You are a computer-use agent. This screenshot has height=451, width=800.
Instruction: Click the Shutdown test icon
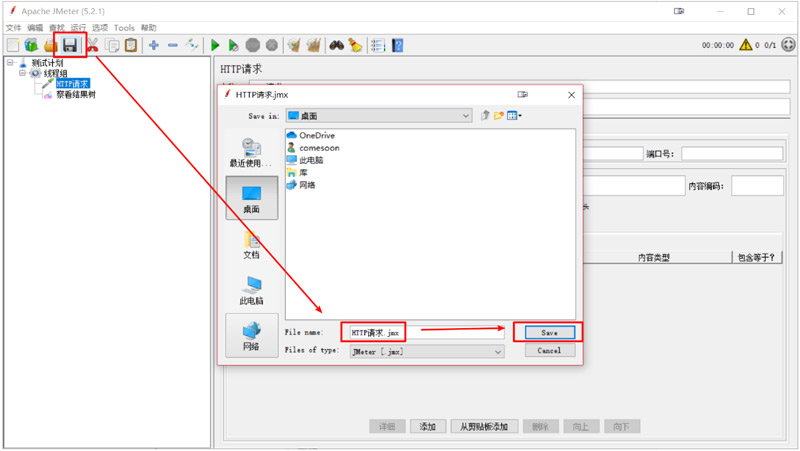pyautogui.click(x=272, y=45)
